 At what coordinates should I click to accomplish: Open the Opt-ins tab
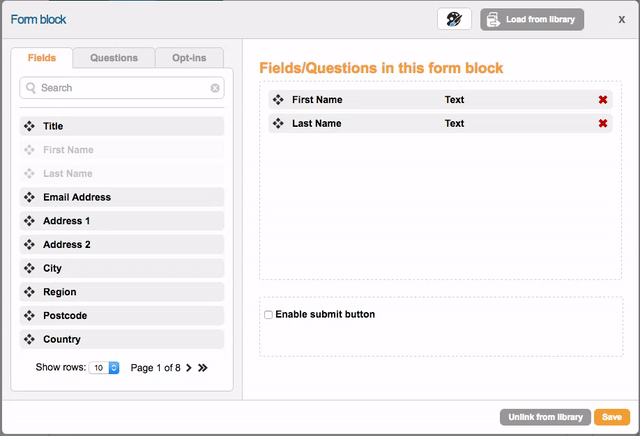coord(190,58)
